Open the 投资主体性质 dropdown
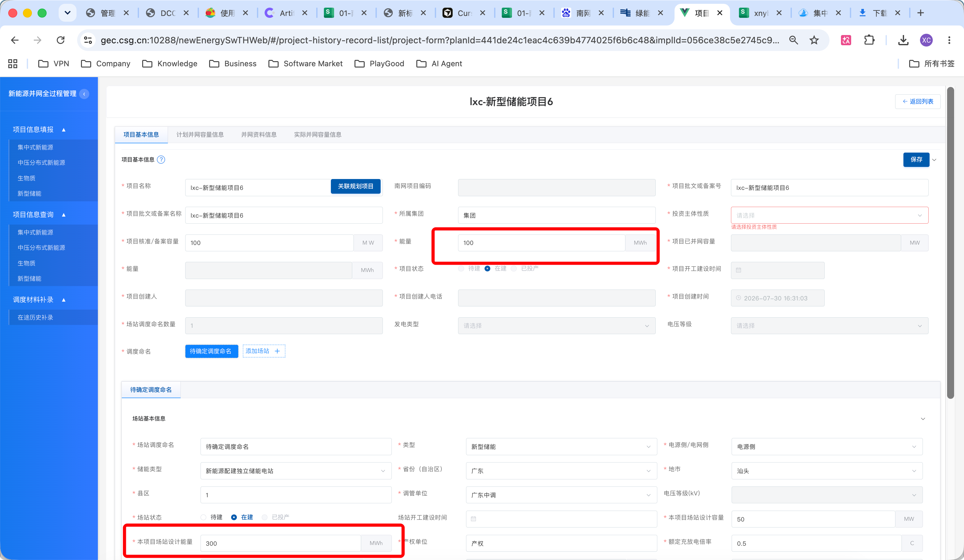This screenshot has width=964, height=560. (829, 215)
